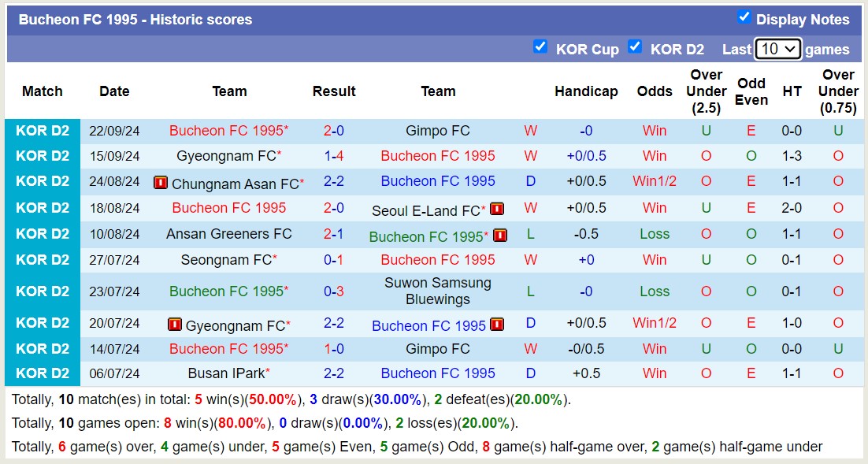The height and width of the screenshot is (464, 868).
Task: Click the red note icon next to Seoul E-Land FC
Action: [x=496, y=208]
